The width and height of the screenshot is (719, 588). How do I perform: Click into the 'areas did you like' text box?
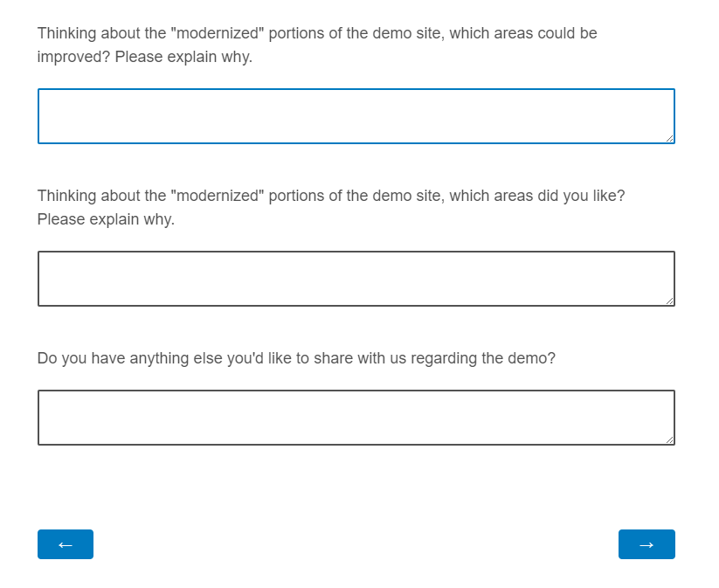point(356,279)
